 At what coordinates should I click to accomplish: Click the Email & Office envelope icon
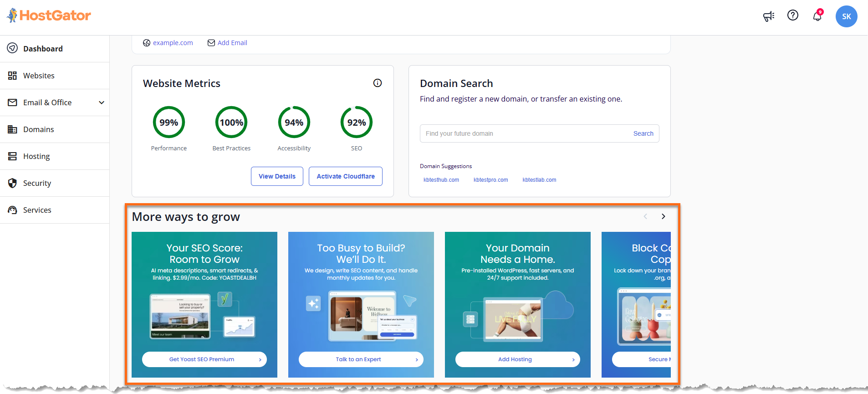12,102
